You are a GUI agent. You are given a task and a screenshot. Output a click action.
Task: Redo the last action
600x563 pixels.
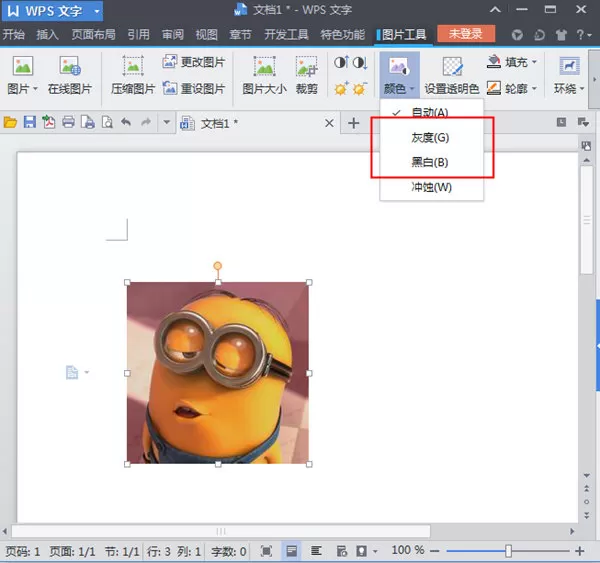tap(146, 122)
